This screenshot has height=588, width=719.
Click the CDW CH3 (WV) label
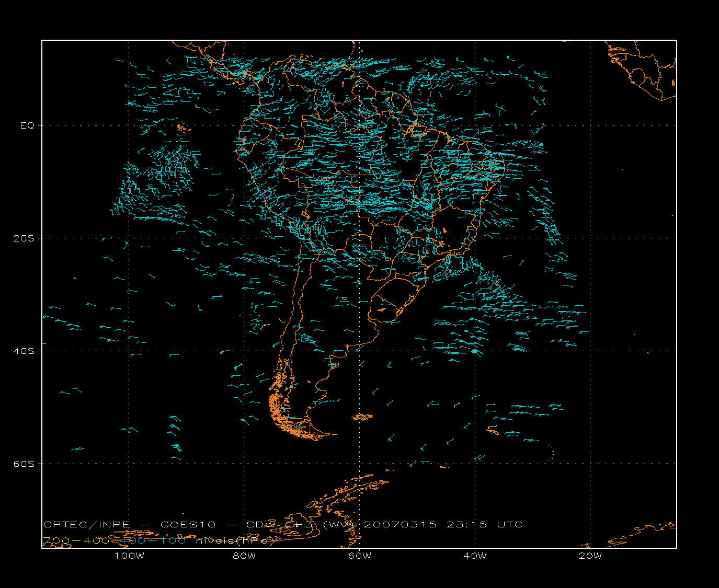[301, 525]
